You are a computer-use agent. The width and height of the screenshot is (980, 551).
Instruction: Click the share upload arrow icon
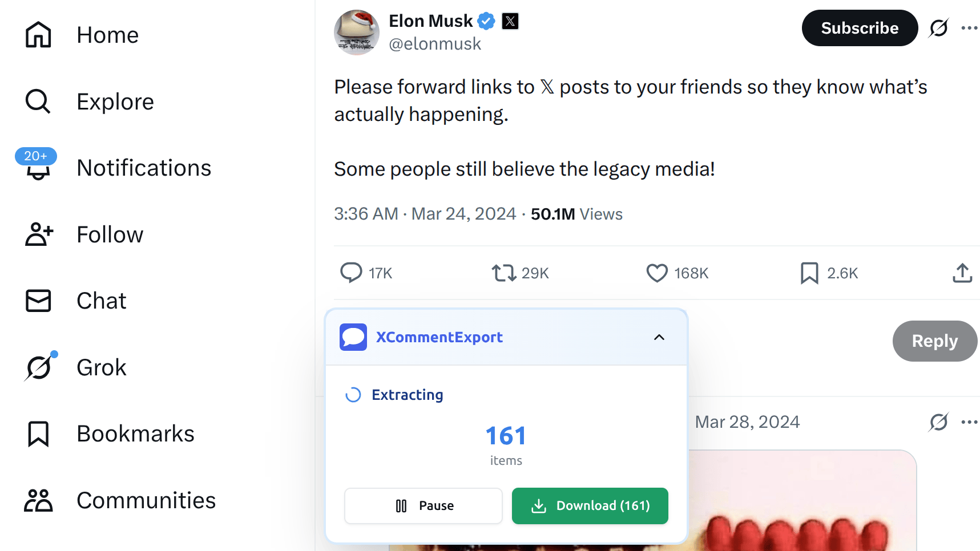962,273
